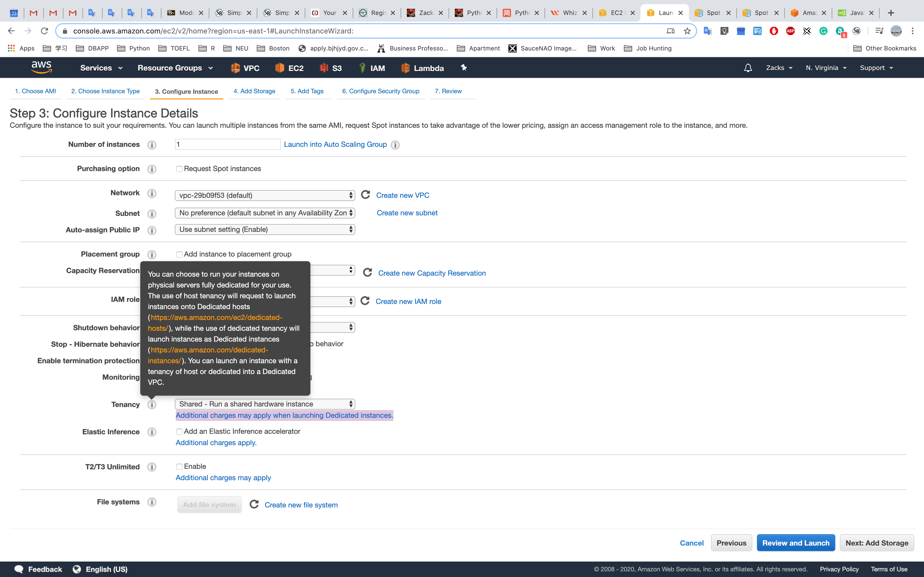Open the notifications bell icon
This screenshot has height=577, width=924.
[748, 68]
